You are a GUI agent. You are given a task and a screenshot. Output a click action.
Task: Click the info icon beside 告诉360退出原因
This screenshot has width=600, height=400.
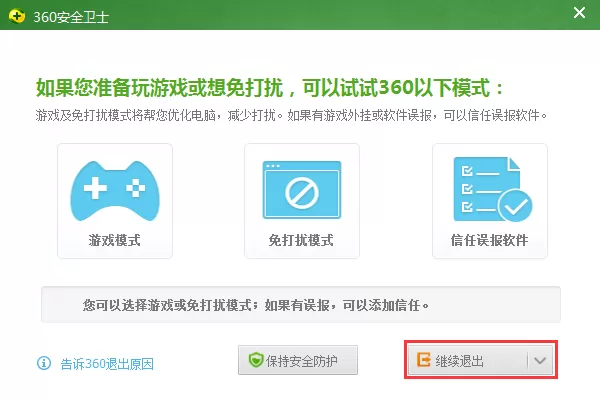44,363
